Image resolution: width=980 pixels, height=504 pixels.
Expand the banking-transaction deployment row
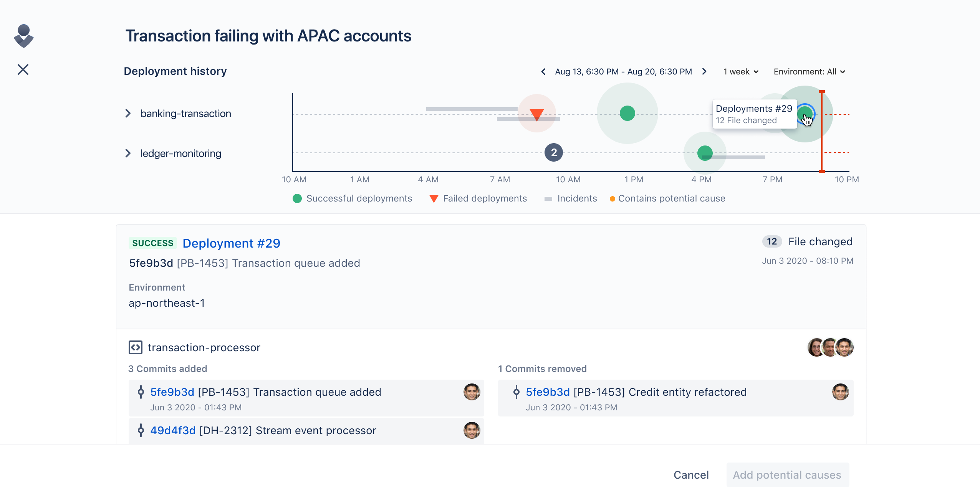[128, 113]
